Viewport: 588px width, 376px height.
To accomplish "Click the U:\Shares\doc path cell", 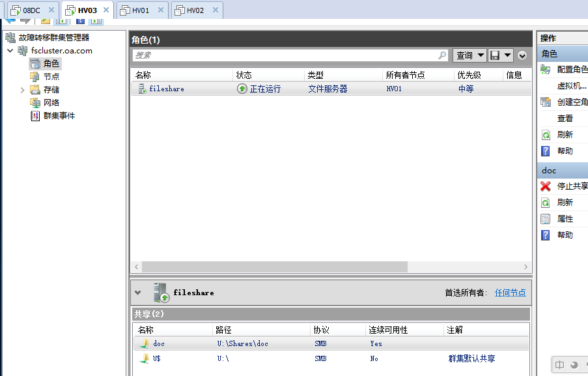I will point(243,343).
